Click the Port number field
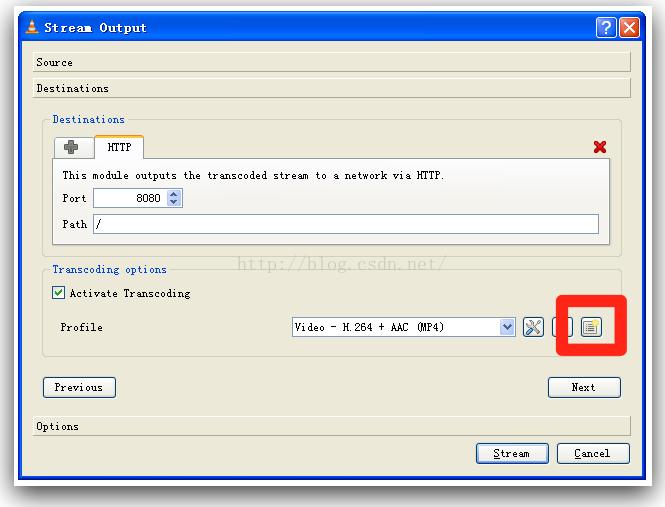 pyautogui.click(x=130, y=198)
